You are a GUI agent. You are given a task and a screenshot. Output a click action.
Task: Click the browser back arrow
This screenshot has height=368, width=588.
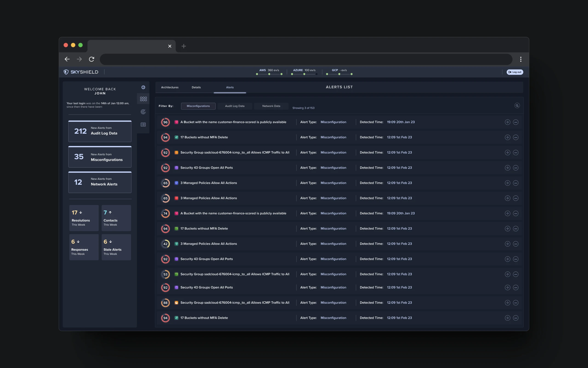(67, 59)
